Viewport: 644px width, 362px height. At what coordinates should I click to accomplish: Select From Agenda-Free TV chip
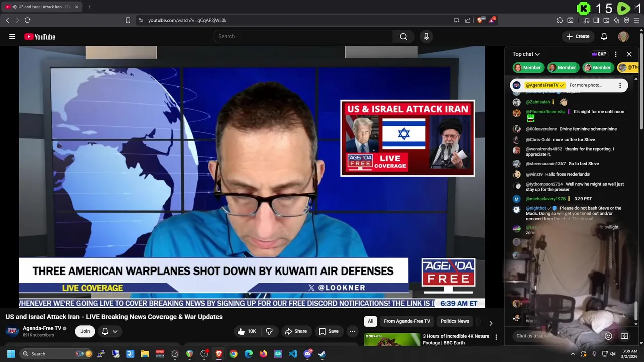[x=407, y=321]
